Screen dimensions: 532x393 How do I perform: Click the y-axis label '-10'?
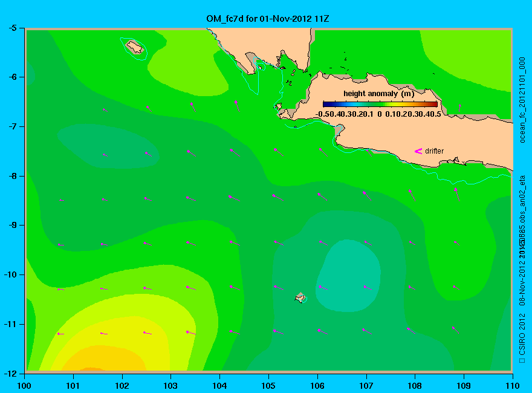coord(10,274)
